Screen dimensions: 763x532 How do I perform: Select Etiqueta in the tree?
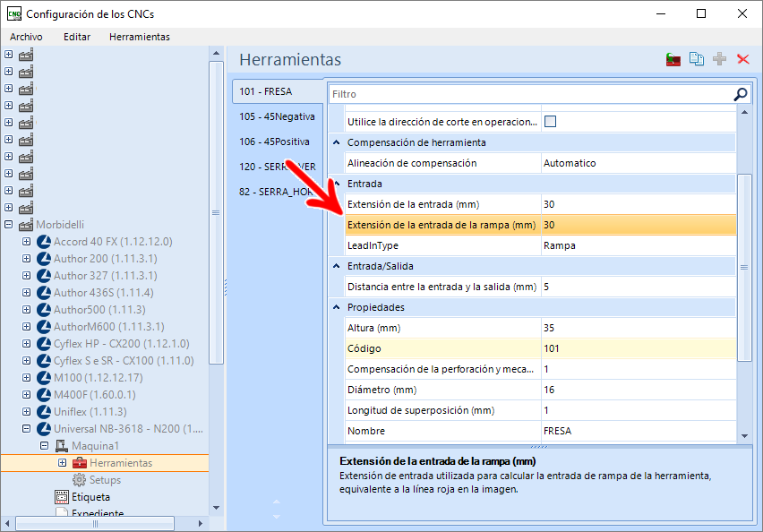pyautogui.click(x=91, y=497)
